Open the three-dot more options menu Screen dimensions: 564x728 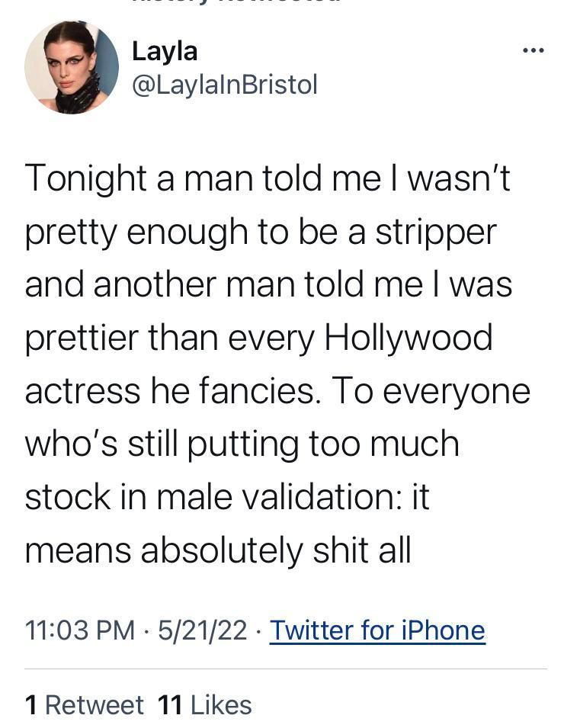click(x=534, y=51)
